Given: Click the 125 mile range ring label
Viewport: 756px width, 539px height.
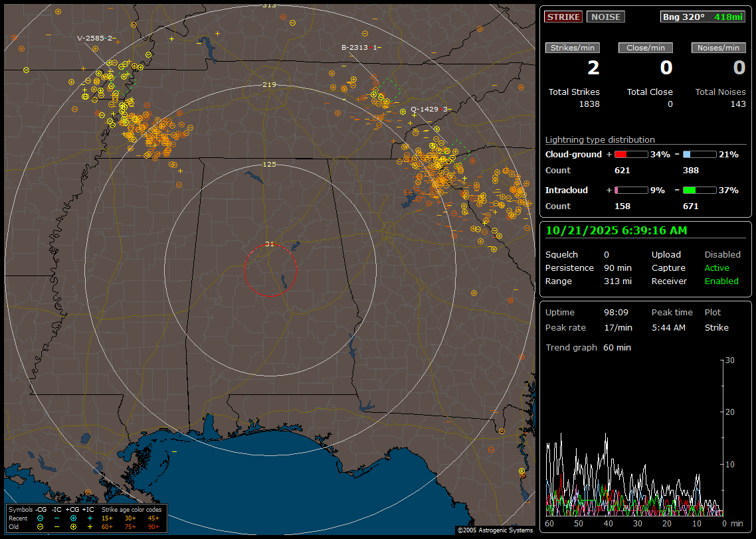Looking at the screenshot, I should point(269,164).
